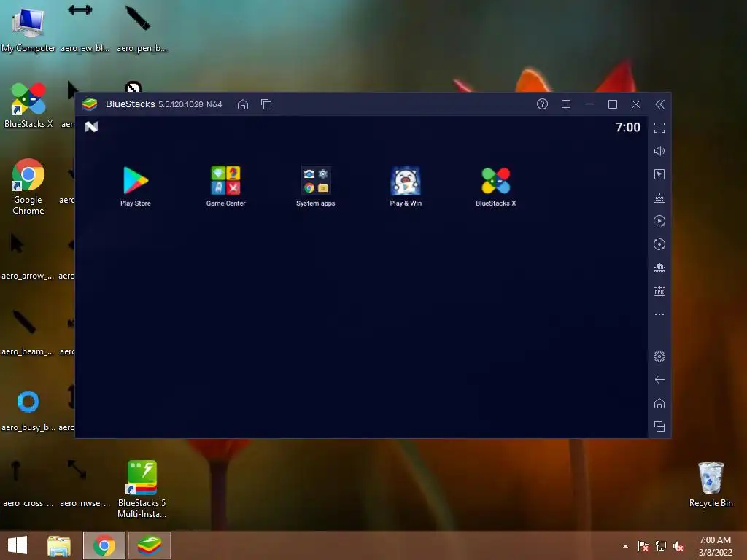Close the BlueStacks window
Image resolution: width=747 pixels, height=560 pixels.
[x=636, y=104]
